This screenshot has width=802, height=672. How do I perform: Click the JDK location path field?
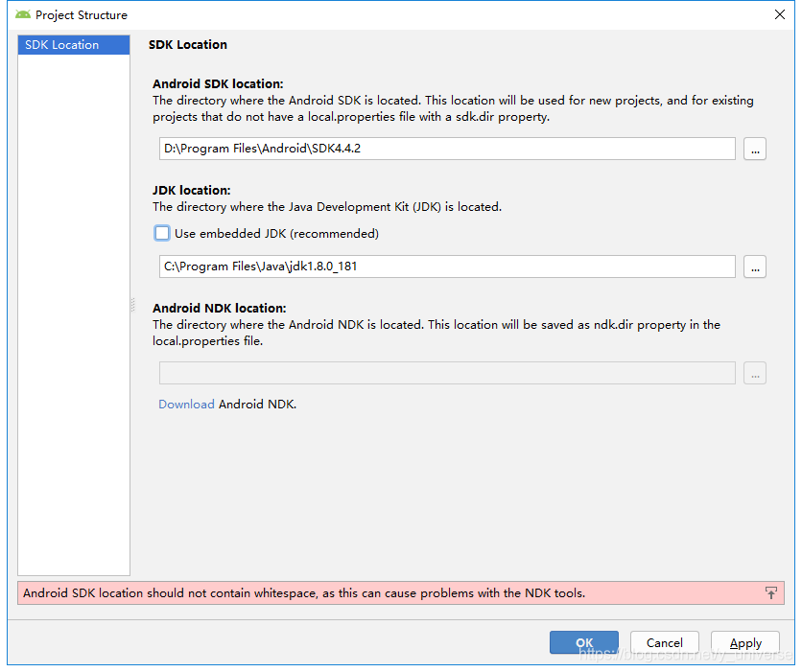[447, 266]
